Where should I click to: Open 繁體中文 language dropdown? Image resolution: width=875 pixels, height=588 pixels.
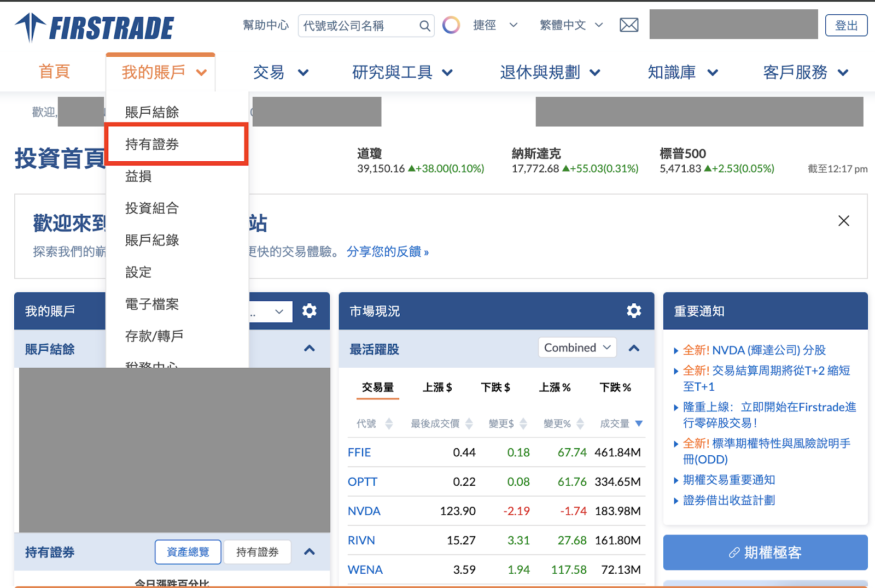[571, 25]
